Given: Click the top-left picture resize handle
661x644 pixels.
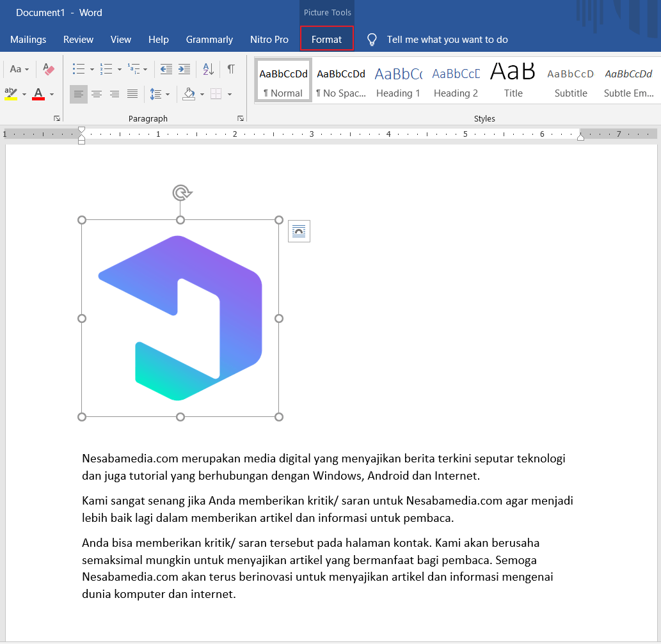Looking at the screenshot, I should (82, 220).
